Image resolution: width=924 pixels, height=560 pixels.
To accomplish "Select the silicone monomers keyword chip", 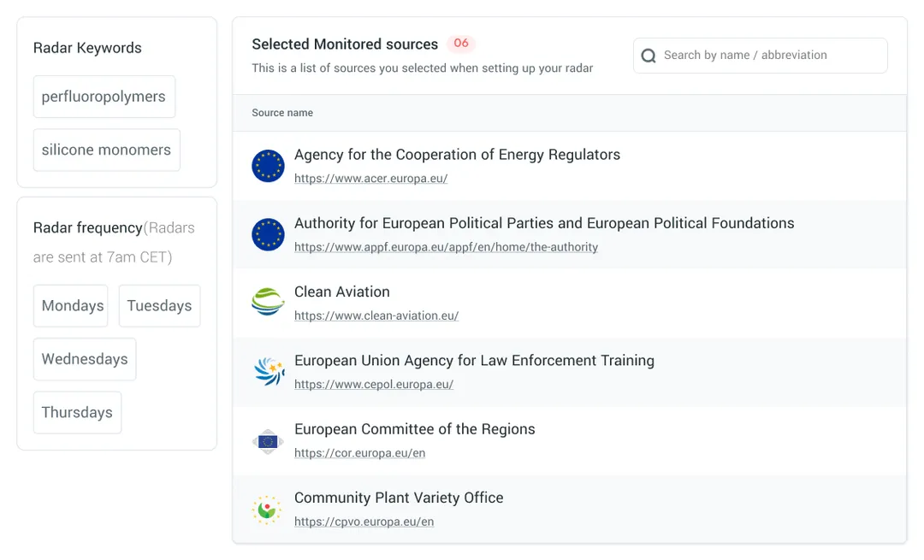I will (107, 150).
